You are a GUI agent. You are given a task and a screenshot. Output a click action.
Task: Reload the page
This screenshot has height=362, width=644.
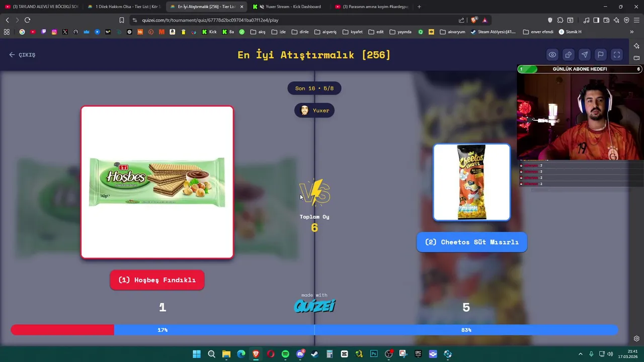point(27,20)
